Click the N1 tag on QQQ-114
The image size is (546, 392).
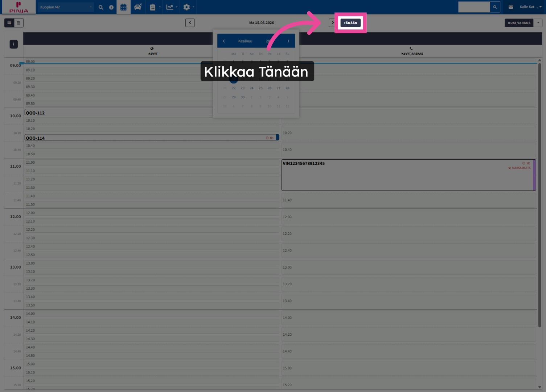(x=270, y=138)
